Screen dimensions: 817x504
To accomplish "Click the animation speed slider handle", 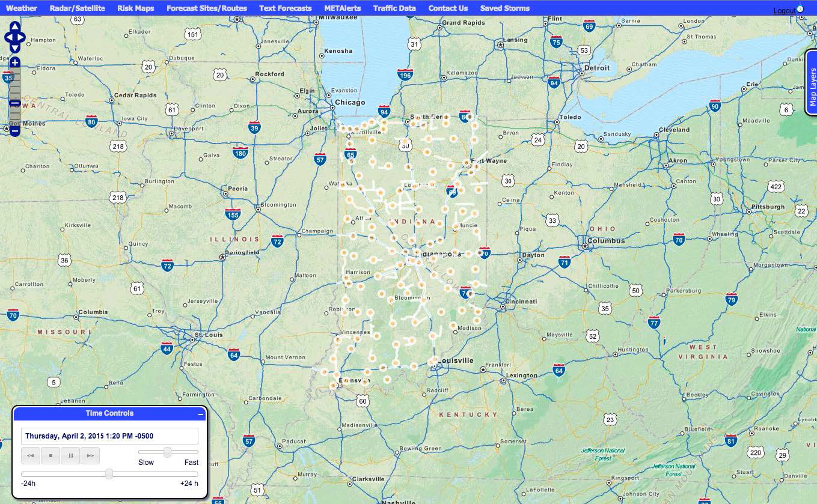I will pyautogui.click(x=168, y=452).
